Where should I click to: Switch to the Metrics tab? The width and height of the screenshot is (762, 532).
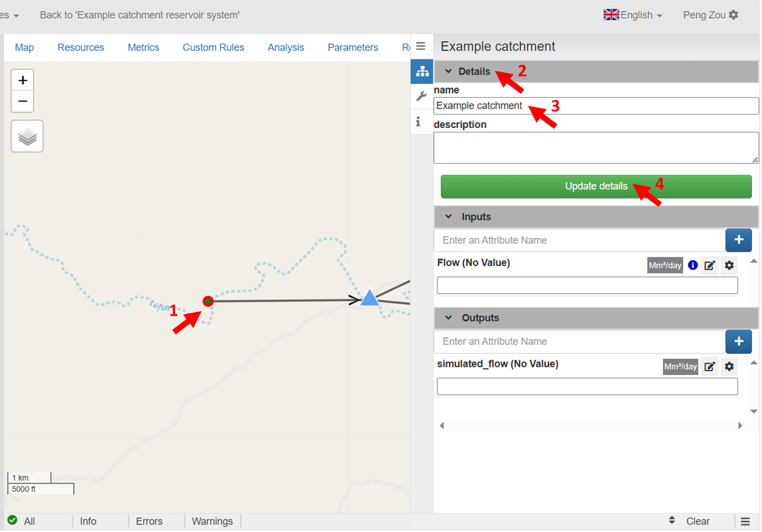[143, 47]
